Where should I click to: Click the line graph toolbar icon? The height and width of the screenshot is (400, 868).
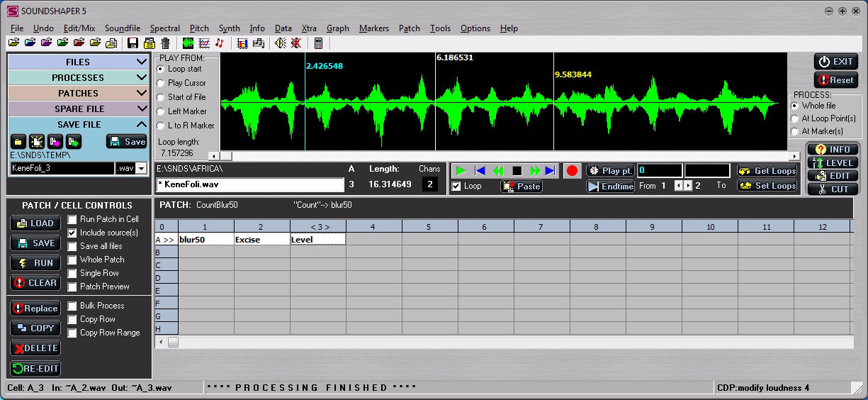coord(204,43)
